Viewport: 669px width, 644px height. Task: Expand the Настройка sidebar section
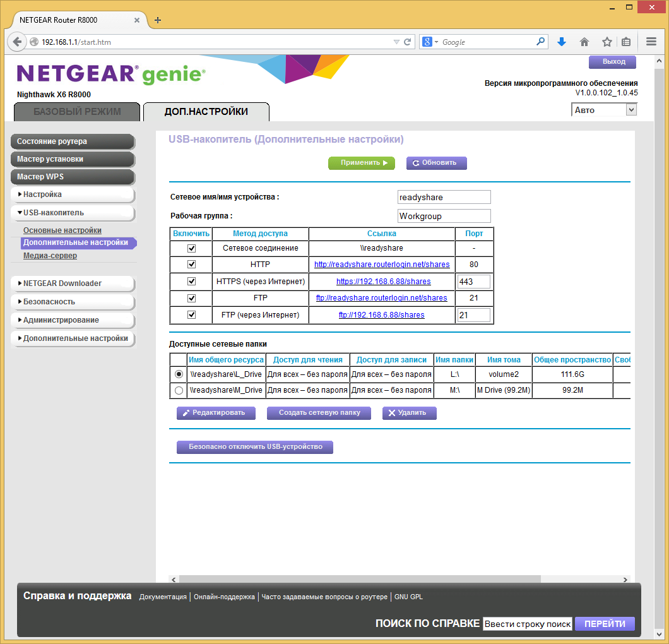73,194
